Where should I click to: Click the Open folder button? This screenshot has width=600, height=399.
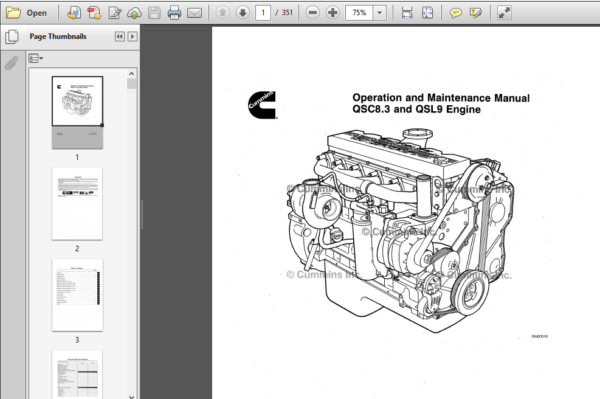pyautogui.click(x=26, y=13)
